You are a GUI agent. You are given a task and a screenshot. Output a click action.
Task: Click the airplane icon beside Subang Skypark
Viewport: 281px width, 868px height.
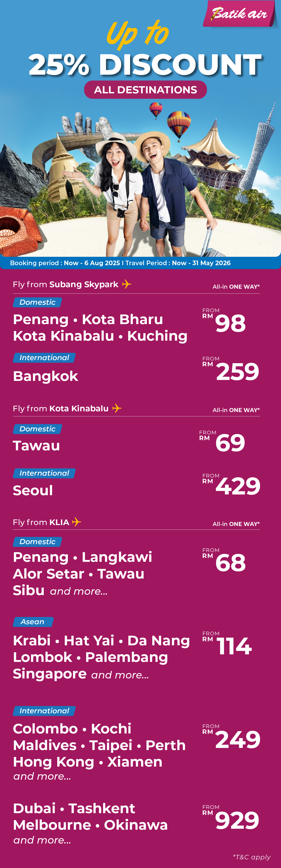tap(126, 284)
